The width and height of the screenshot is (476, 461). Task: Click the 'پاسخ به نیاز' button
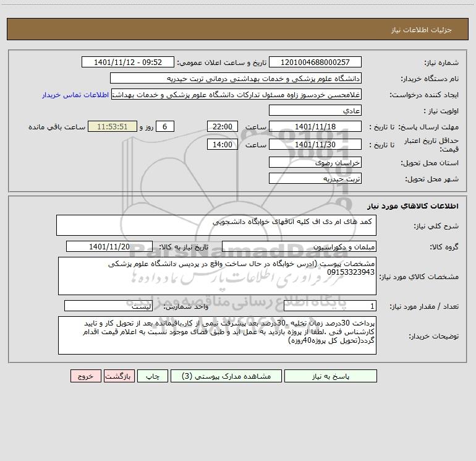(x=331, y=376)
